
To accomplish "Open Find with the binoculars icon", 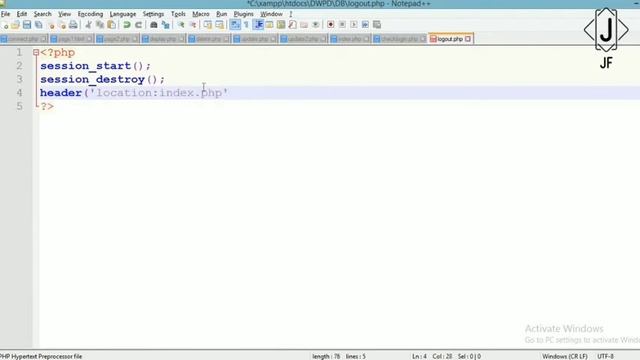I will click(x=153, y=25).
